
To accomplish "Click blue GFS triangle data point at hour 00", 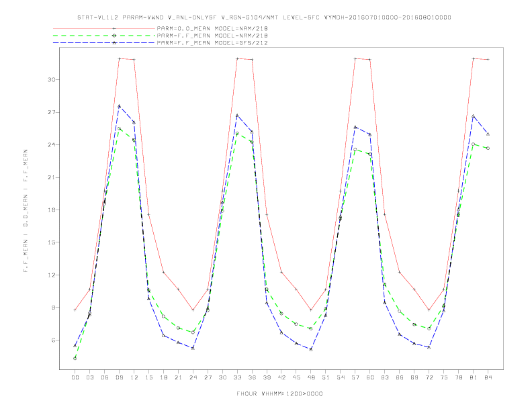I will [75, 346].
